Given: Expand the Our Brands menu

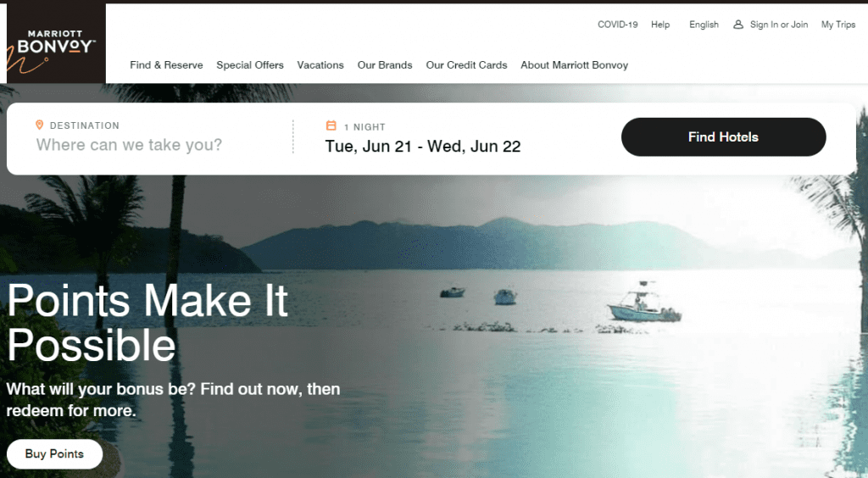Looking at the screenshot, I should click(x=385, y=65).
